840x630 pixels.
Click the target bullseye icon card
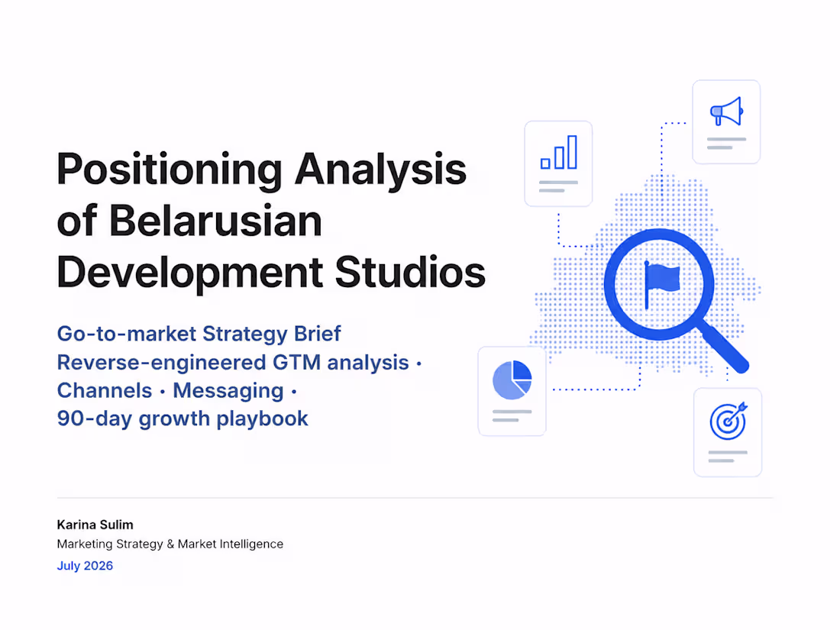pyautogui.click(x=728, y=432)
